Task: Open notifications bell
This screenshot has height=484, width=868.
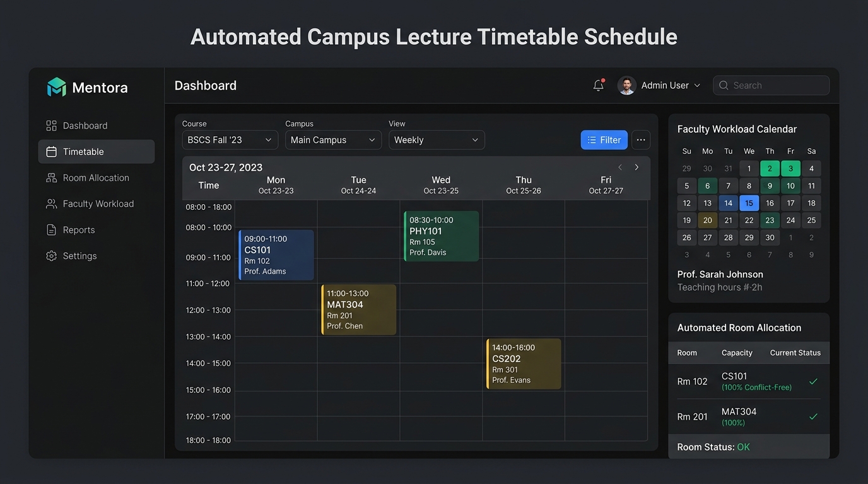Action: 599,85
